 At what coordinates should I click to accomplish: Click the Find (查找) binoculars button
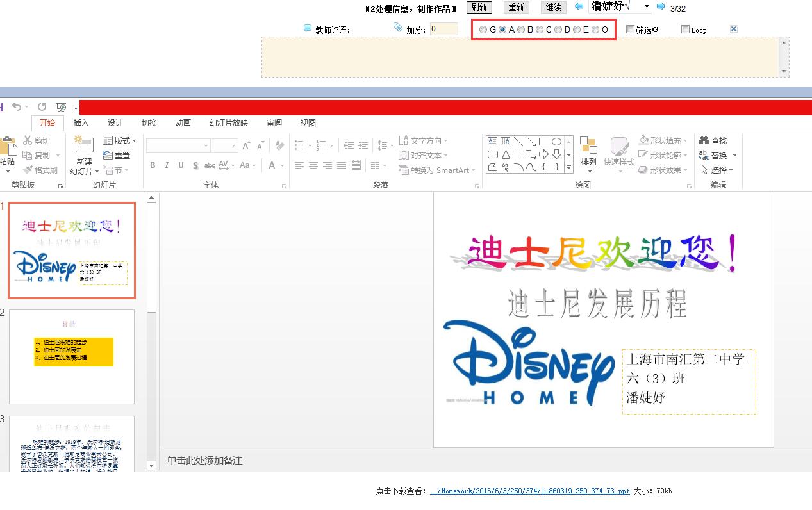click(x=713, y=140)
